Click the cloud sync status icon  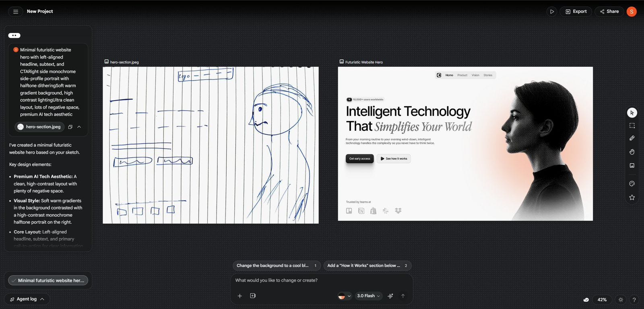[586, 300]
